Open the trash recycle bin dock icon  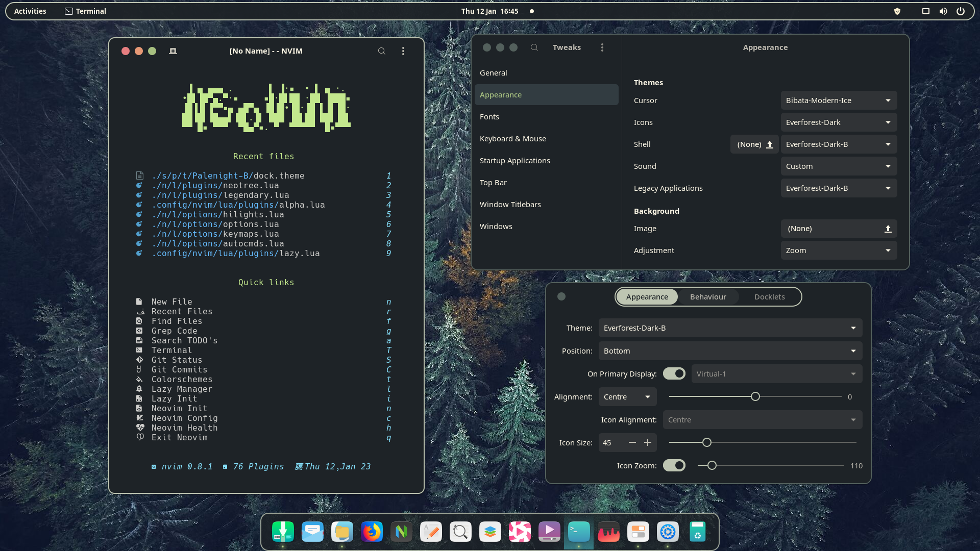point(697,532)
